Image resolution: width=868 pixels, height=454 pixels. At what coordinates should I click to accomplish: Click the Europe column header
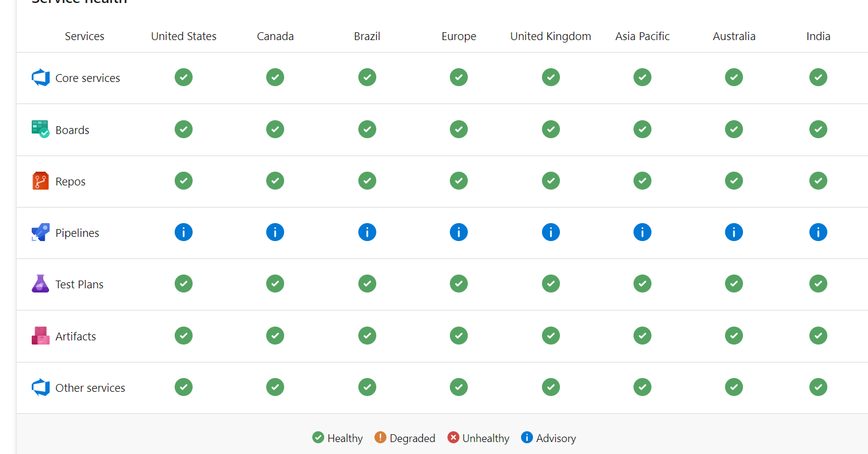click(459, 36)
